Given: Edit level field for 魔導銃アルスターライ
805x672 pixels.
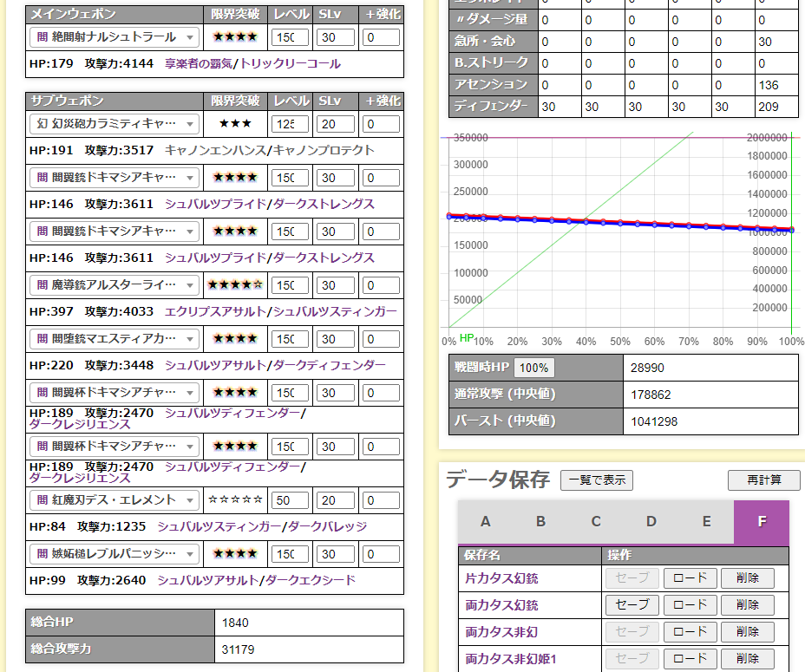Looking at the screenshot, I should point(290,285).
